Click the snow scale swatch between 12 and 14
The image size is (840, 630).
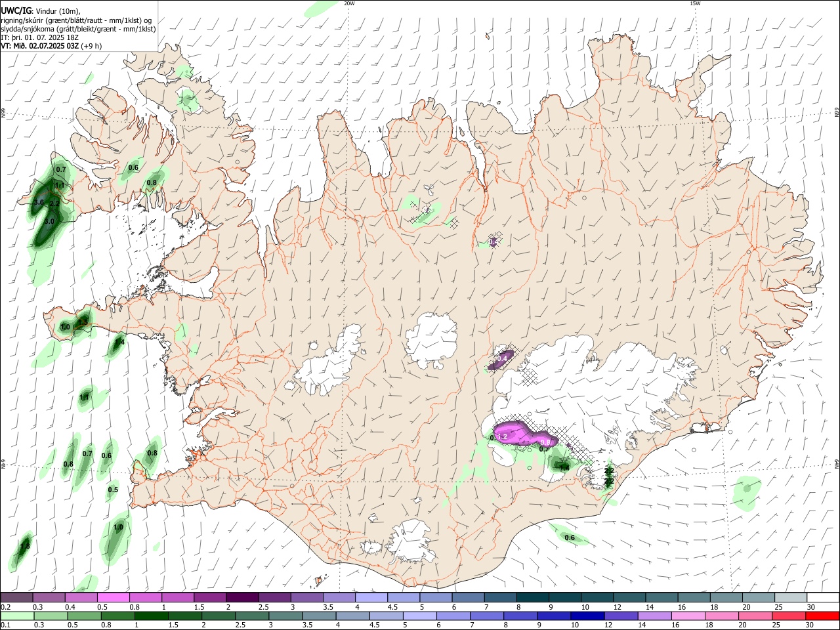click(x=628, y=597)
